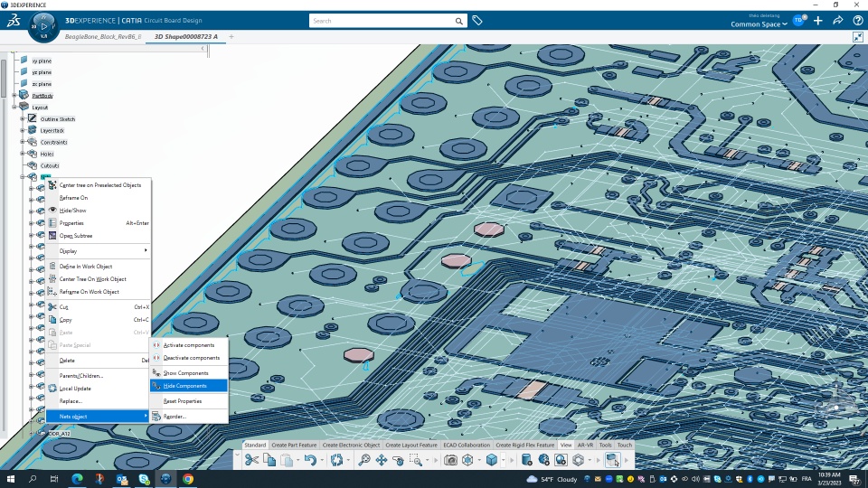
Task: Click the Copy toolbar icon
Action: pos(269,460)
